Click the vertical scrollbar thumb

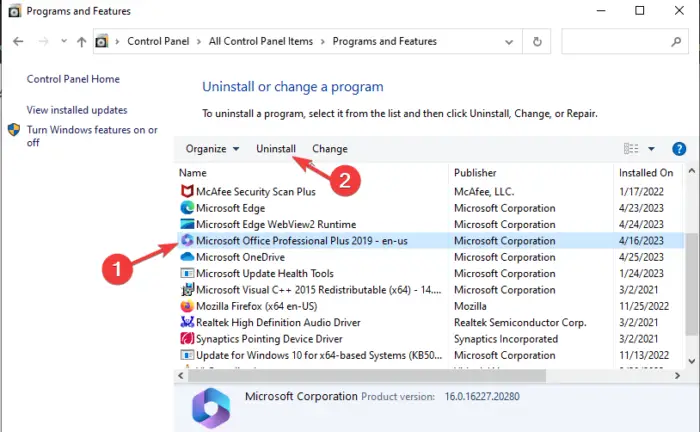coord(692,285)
